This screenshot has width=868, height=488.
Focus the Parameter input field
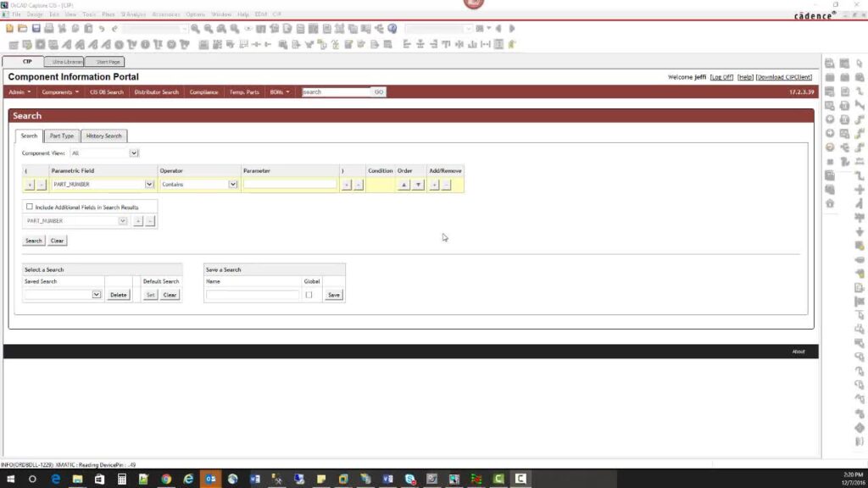click(290, 184)
